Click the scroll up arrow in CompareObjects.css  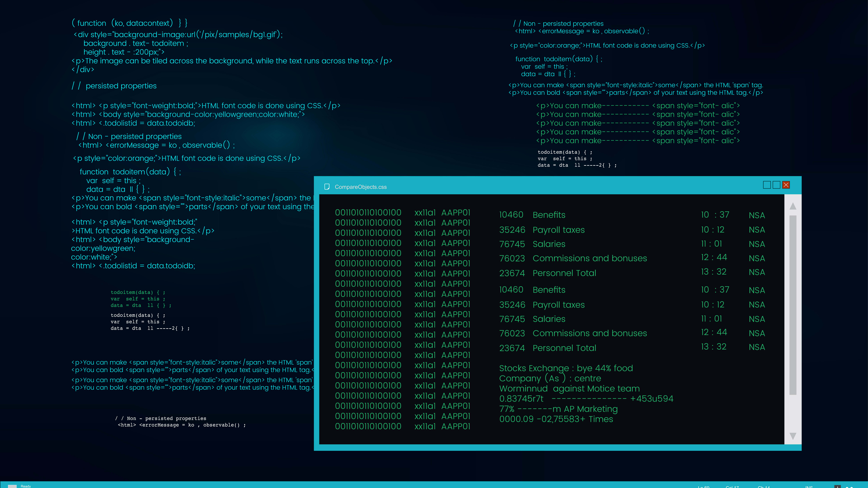793,206
